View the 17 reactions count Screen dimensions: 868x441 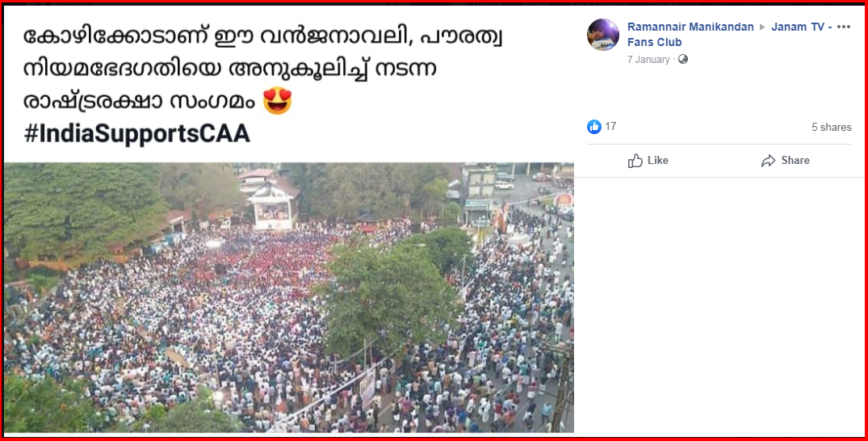pyautogui.click(x=610, y=126)
